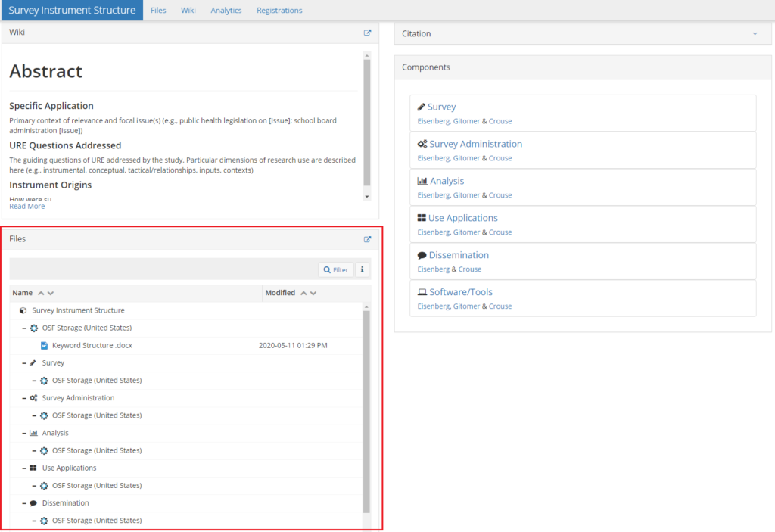Screen dimensions: 775x532
Task: Click the pencil icon in Survey file tree row
Action: [33, 363]
